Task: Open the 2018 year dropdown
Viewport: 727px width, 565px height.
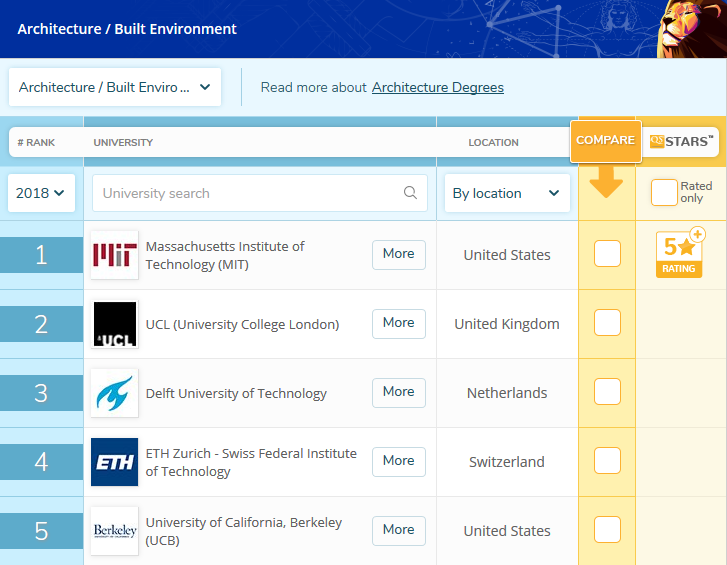Action: point(41,193)
